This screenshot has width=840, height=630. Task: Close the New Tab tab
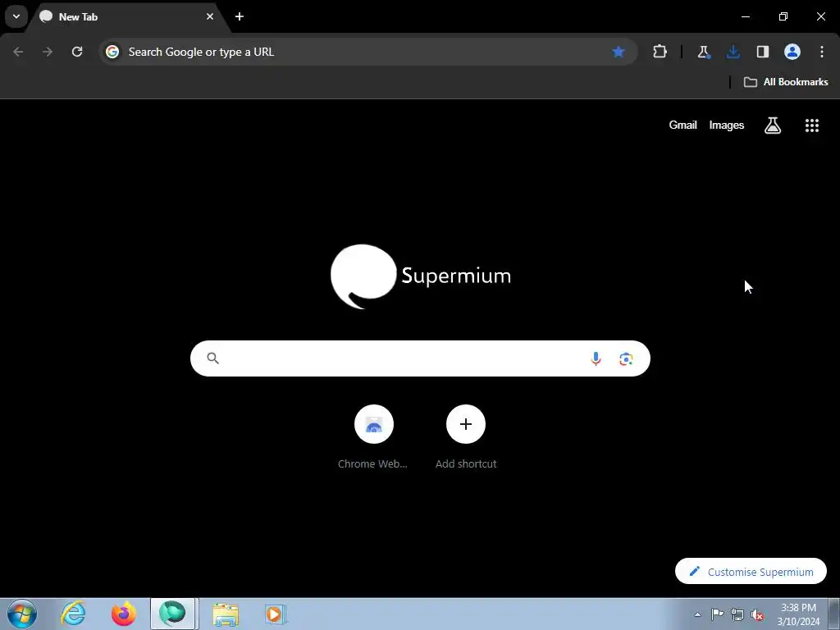(210, 16)
